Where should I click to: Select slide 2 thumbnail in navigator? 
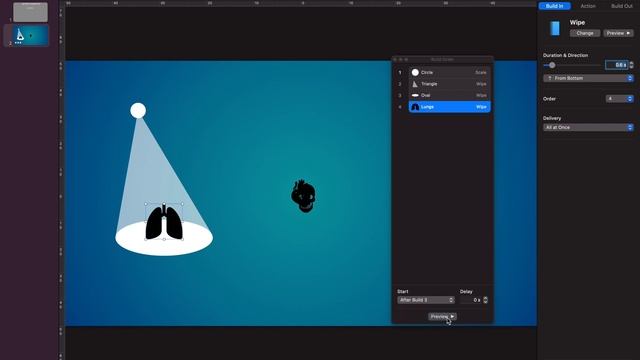coord(30,35)
